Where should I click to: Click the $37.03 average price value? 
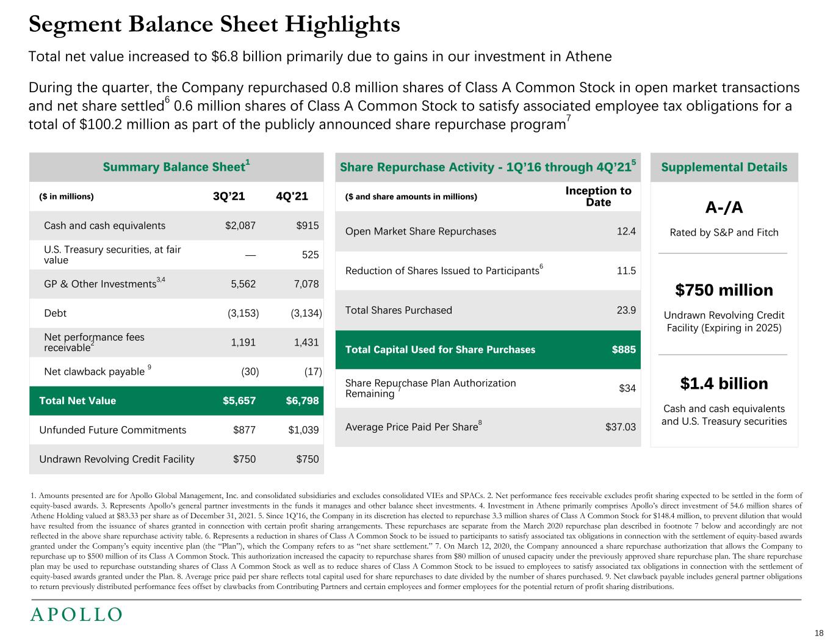(620, 427)
